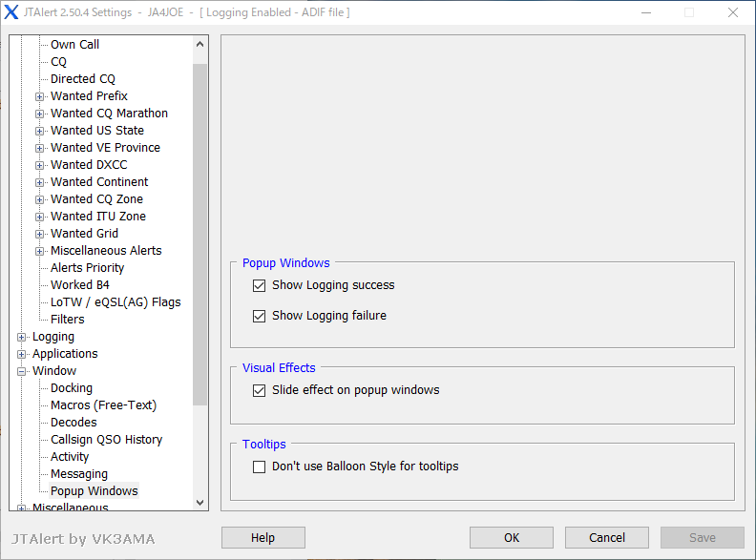
Task: Expand the Wanted ITU Zone node
Action: pyautogui.click(x=39, y=217)
